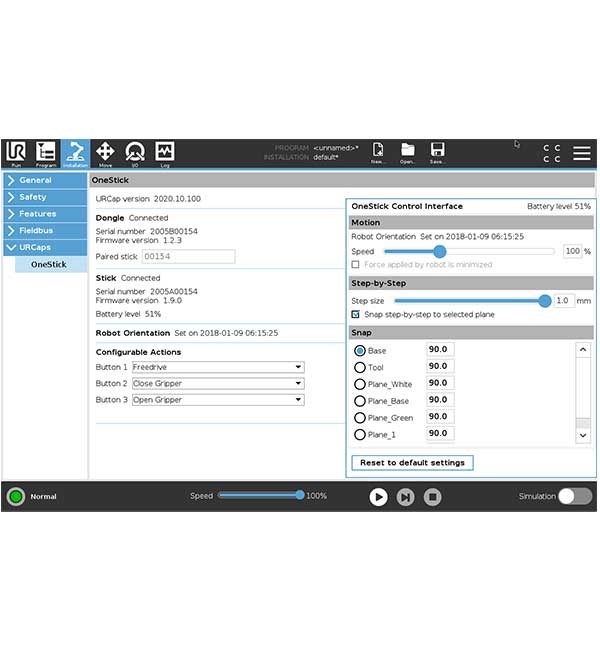Expand the Fieldbus section

coord(46,230)
